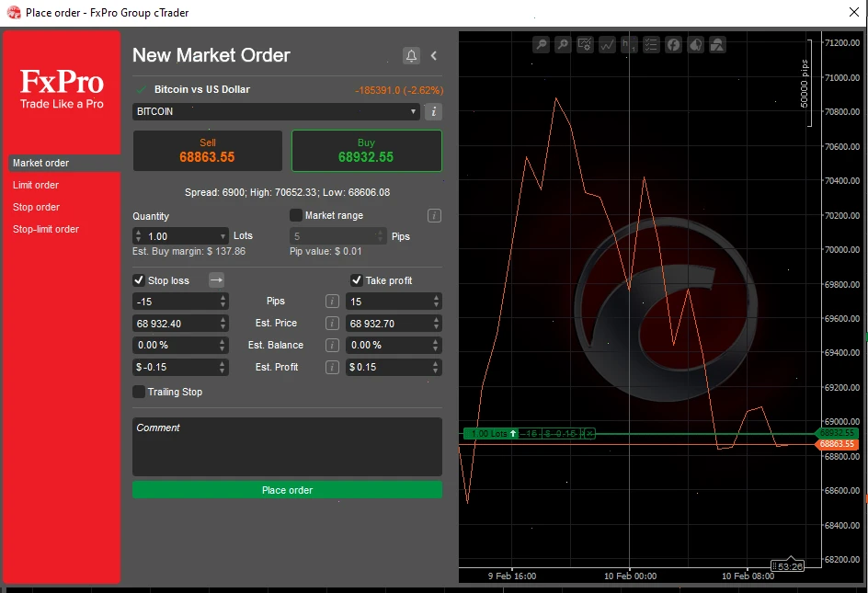
Task: Enable the Trailing Stop checkbox
Action: [x=139, y=392]
